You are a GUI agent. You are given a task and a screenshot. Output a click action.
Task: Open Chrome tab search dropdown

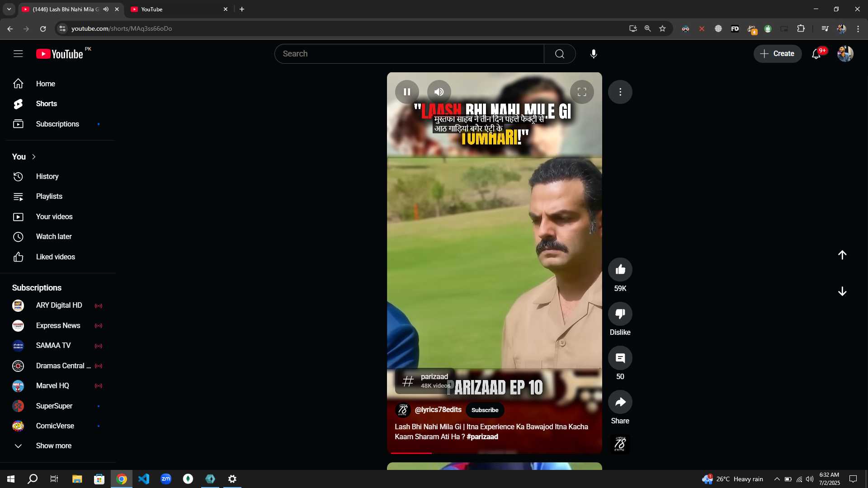tap(9, 9)
